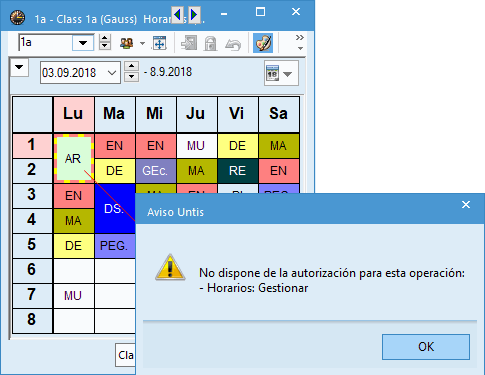Select the Lu day column header
Viewport: 485px width, 375px height.
(73, 114)
